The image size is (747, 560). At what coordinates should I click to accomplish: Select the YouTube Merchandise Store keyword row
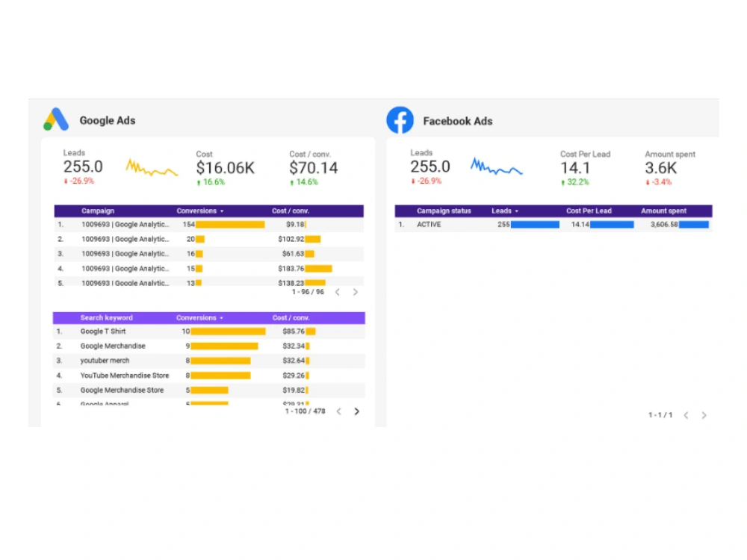pos(208,376)
